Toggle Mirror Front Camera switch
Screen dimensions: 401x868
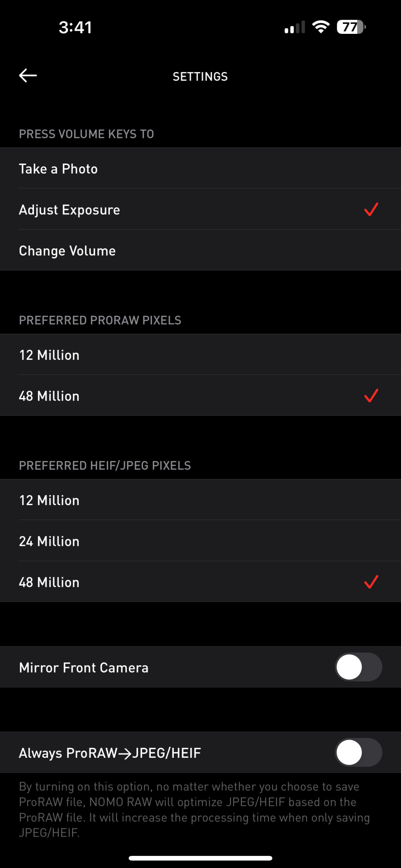358,667
